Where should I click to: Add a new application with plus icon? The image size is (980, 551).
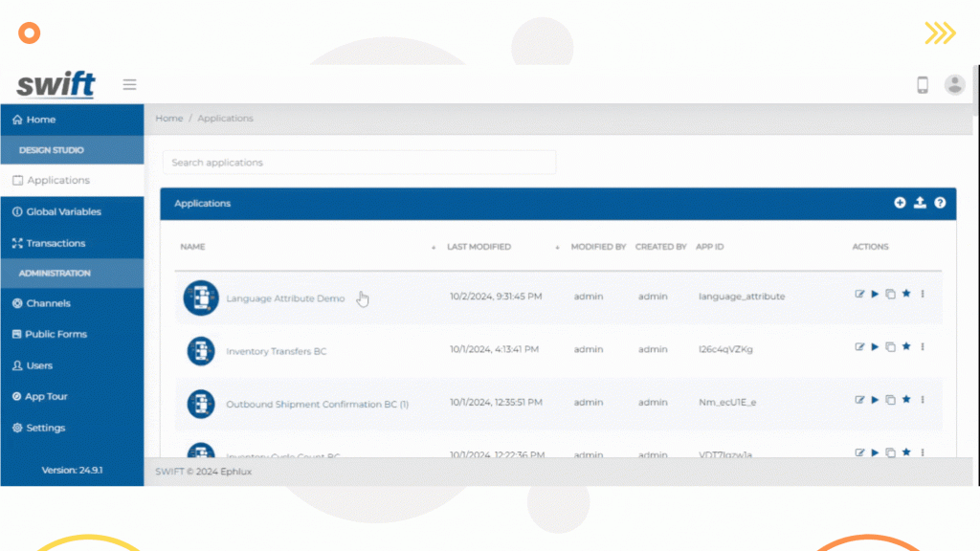(900, 203)
